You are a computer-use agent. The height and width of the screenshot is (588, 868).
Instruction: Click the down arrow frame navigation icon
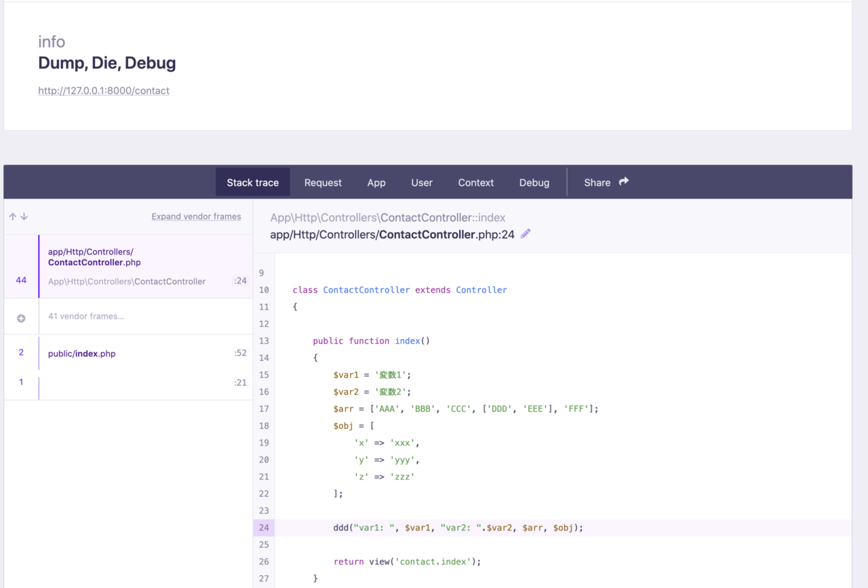point(24,217)
